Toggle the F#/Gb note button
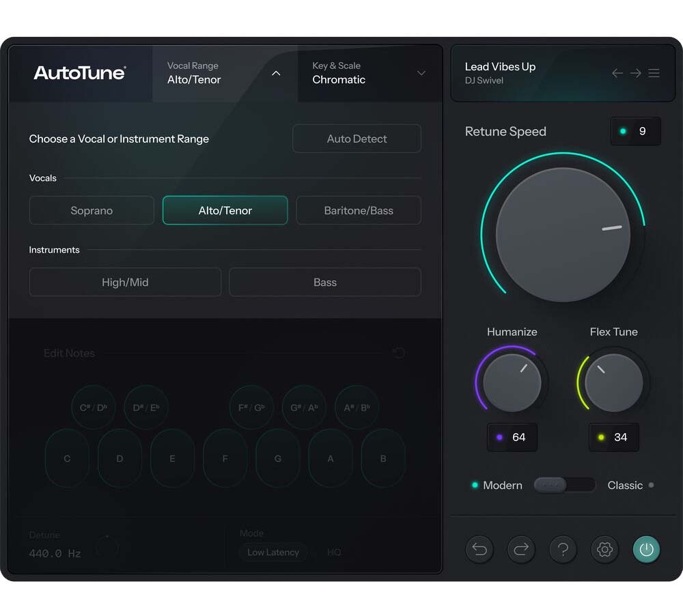Viewport: 683px width, 616px height. coord(251,407)
